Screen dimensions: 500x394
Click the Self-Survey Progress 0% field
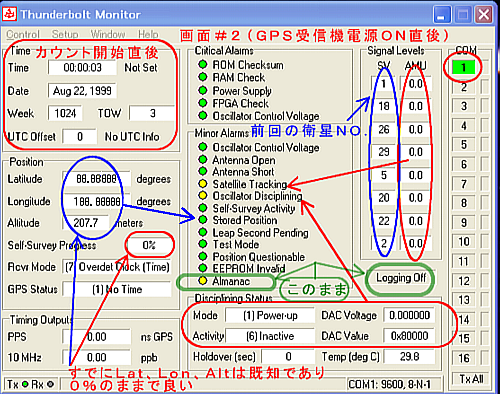(x=149, y=245)
